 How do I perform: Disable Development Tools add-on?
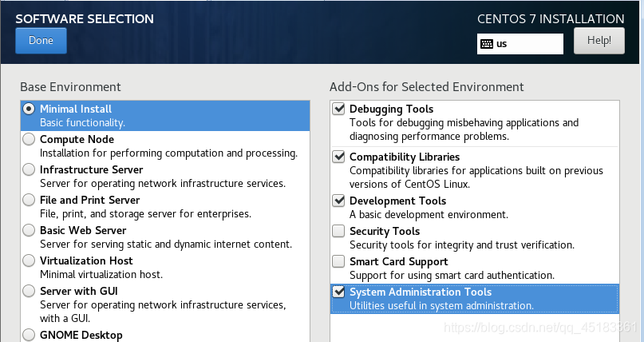(x=339, y=201)
